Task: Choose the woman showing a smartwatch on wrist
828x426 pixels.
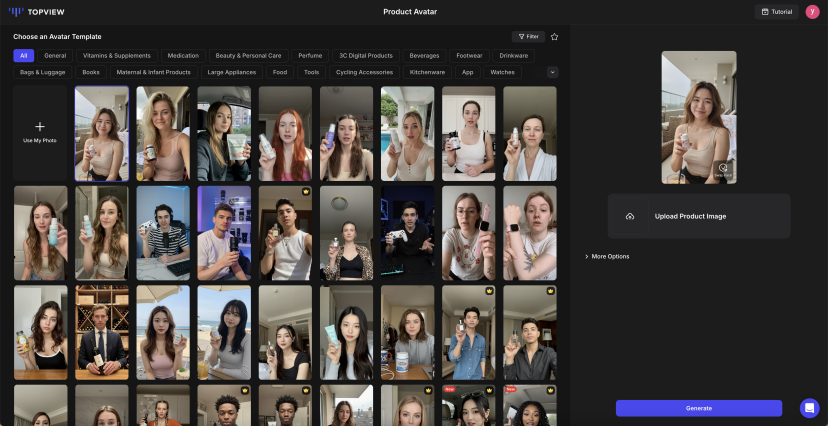Action: coord(530,233)
